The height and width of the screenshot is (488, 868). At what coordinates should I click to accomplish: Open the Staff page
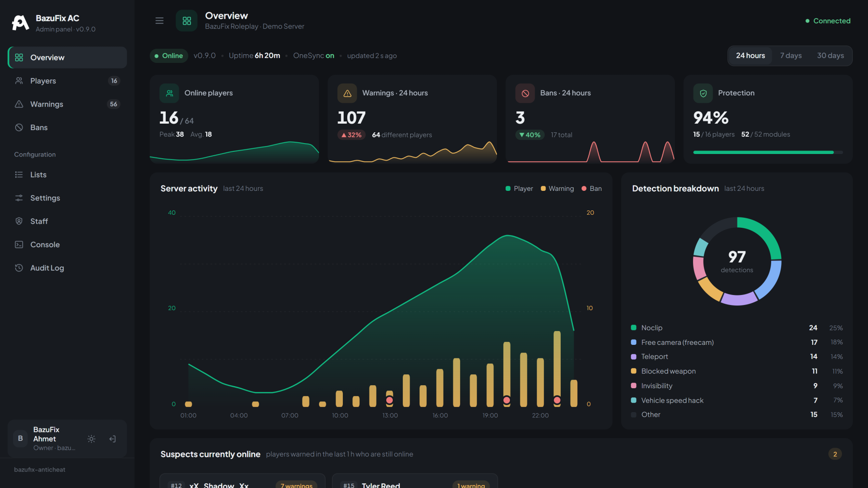[67, 221]
